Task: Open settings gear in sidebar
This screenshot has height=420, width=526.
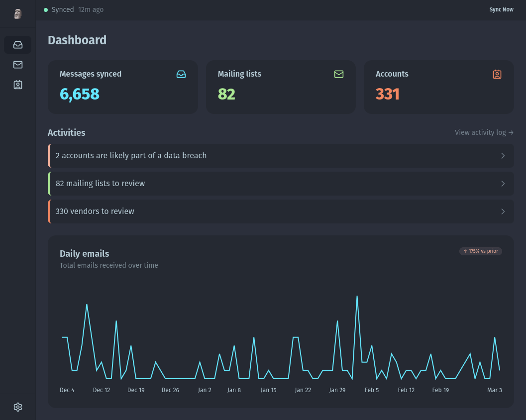Action: (18, 407)
